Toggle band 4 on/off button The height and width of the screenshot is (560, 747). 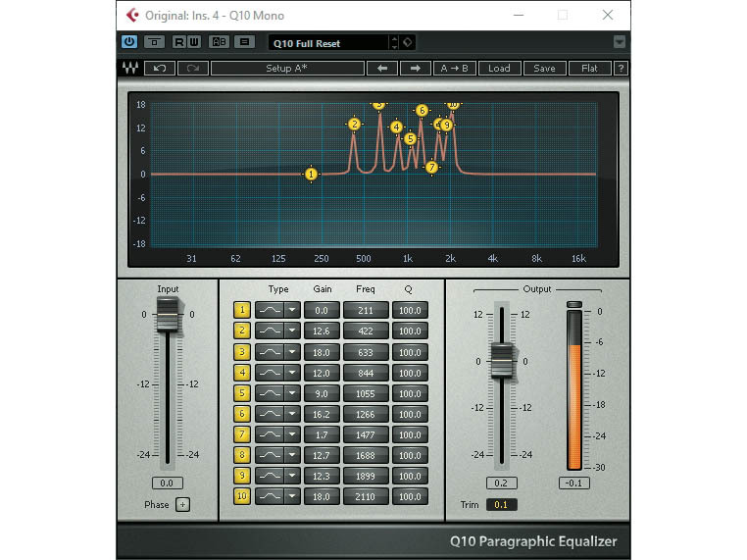pos(242,373)
